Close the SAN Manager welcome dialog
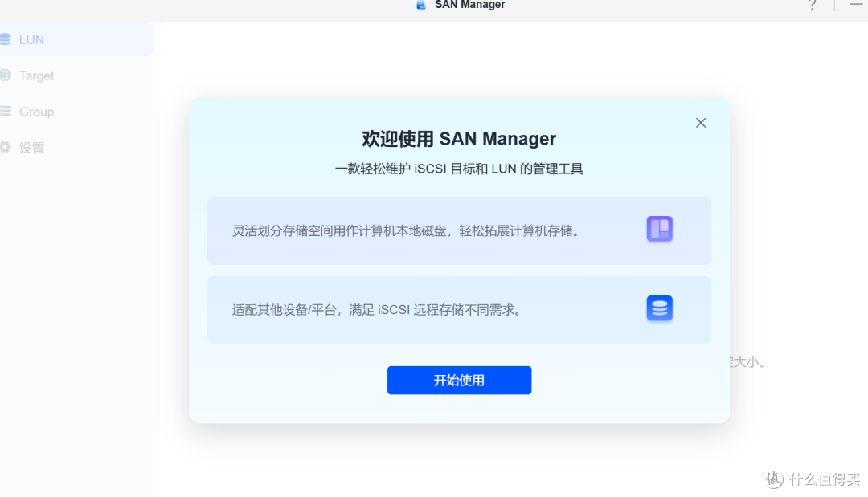868x497 pixels. coord(701,123)
